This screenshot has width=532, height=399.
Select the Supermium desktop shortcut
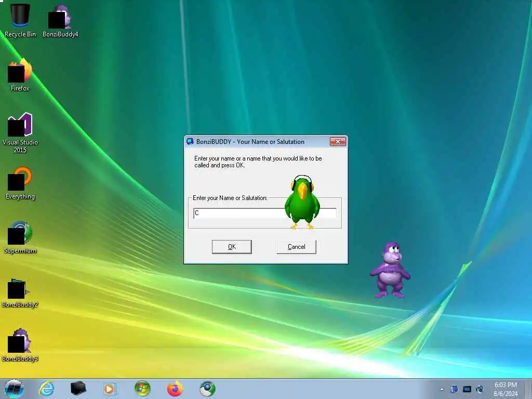(20, 237)
